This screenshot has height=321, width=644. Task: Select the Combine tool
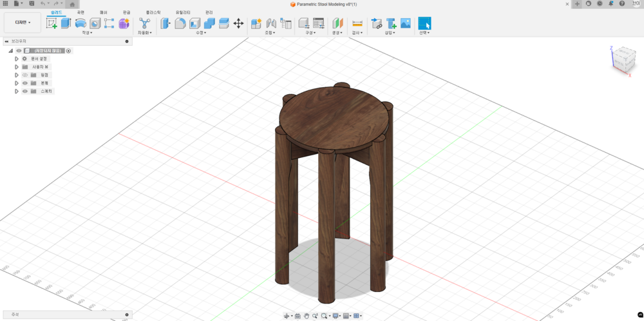click(x=209, y=23)
